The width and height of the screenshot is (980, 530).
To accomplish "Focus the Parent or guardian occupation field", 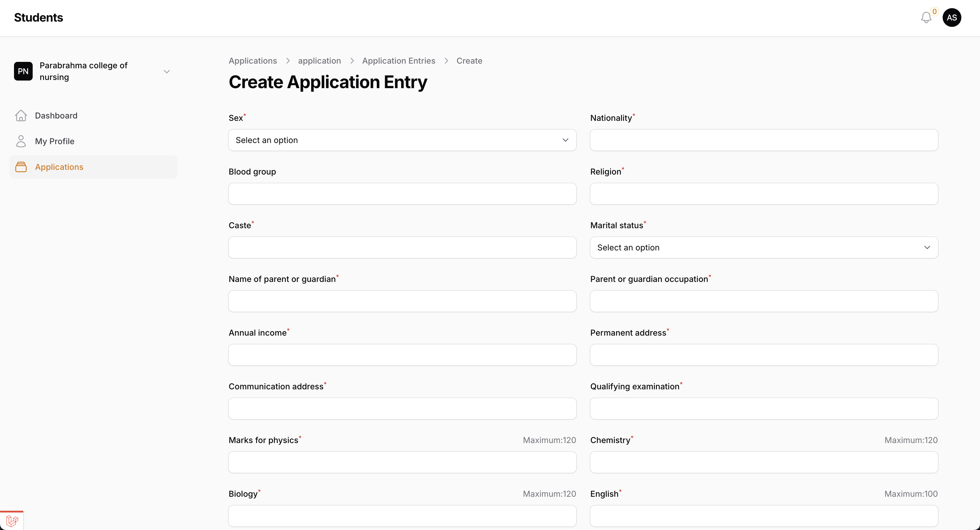I will point(764,301).
